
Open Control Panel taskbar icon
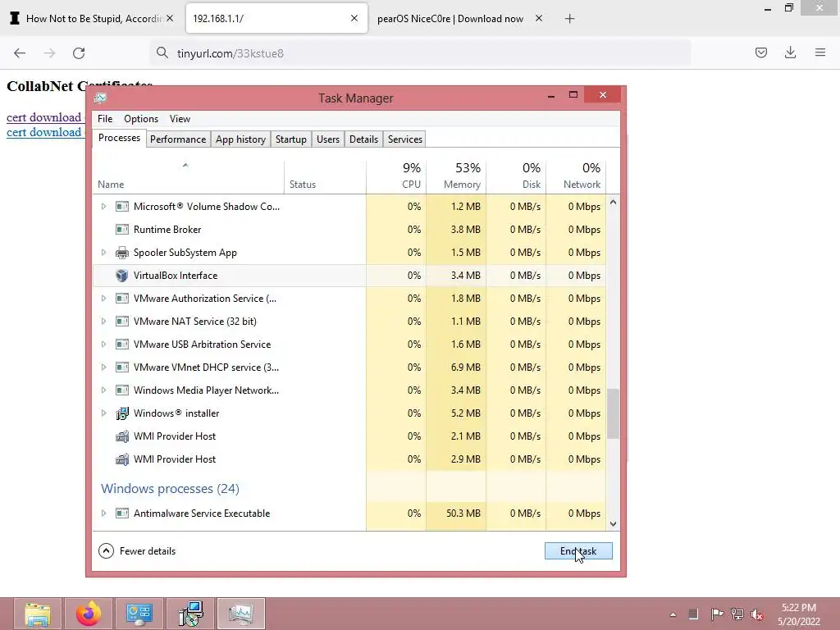pyautogui.click(x=139, y=614)
